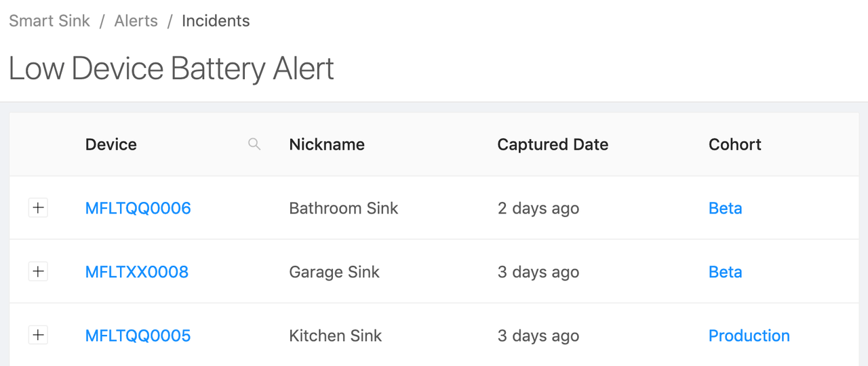
Task: Open device MFLTQQ0006 link
Action: (138, 208)
